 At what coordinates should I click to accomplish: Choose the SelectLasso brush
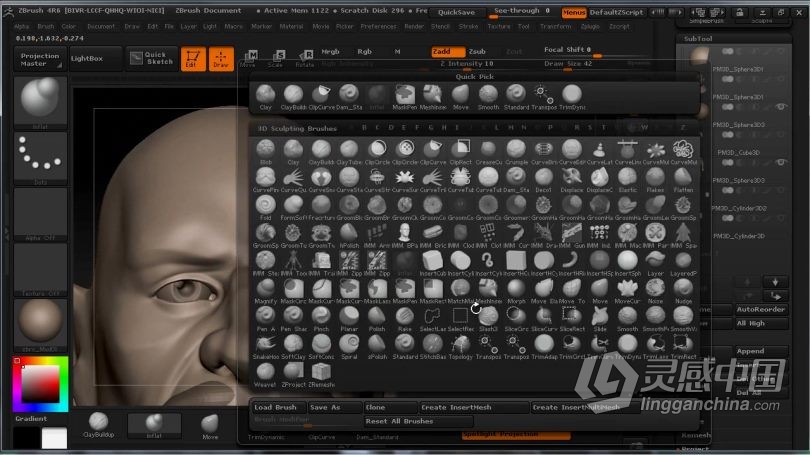pyautogui.click(x=433, y=320)
